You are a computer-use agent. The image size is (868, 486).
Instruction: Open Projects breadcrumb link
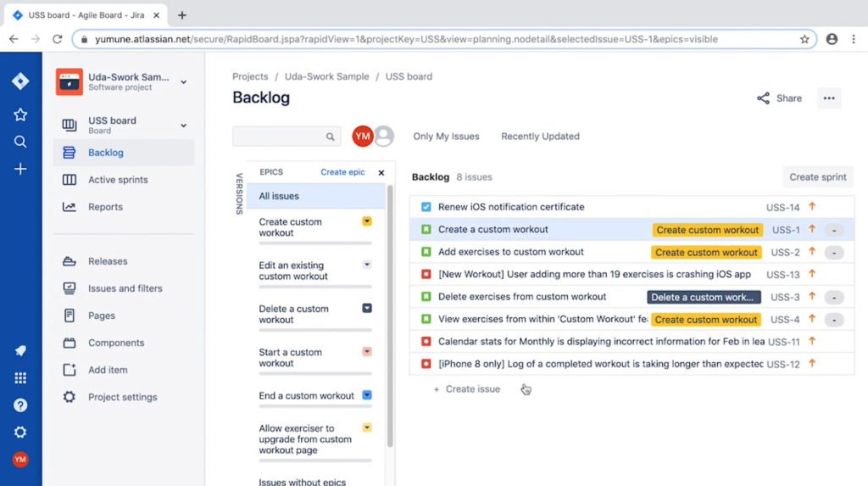click(250, 76)
